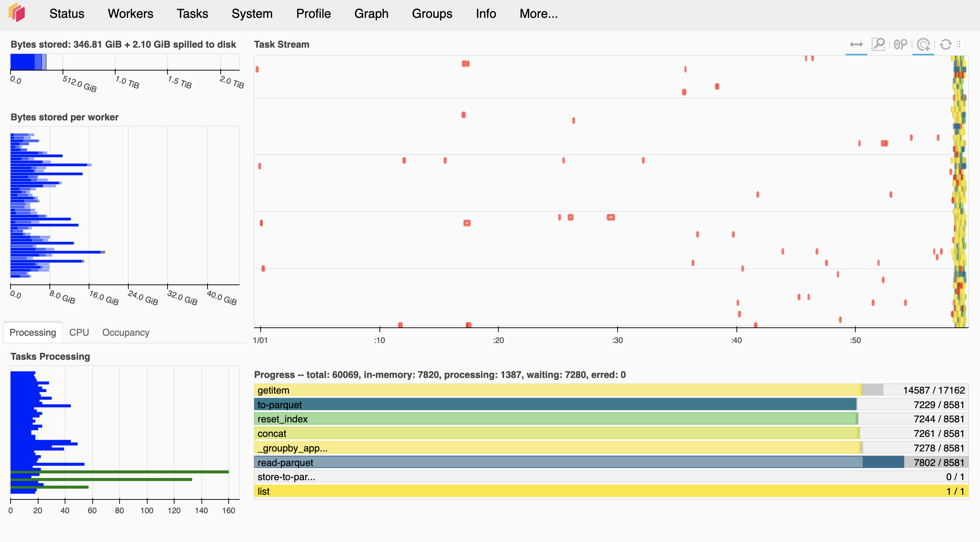This screenshot has height=542, width=980.
Task: Click the "512.0 GiB" axis label
Action: coord(80,84)
